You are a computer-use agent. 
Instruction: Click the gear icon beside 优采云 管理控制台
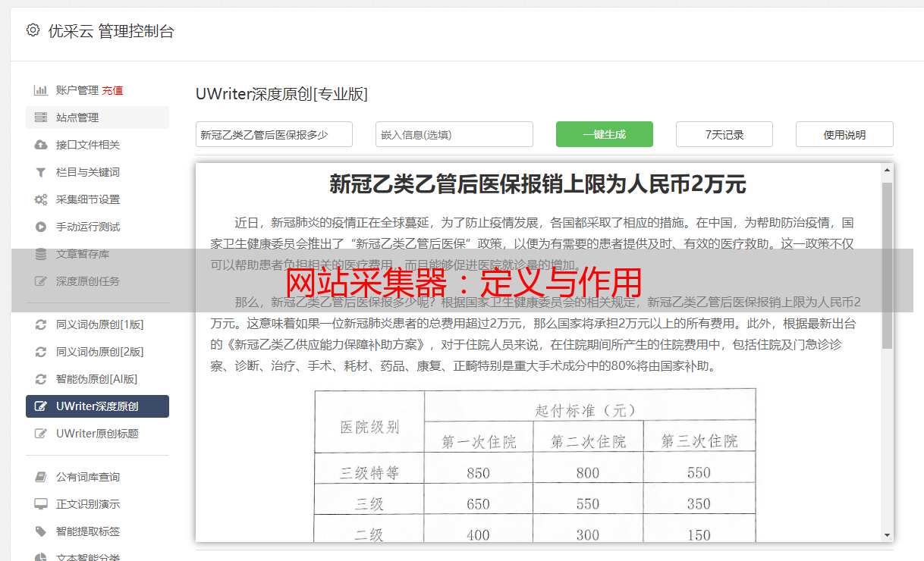pos(33,30)
